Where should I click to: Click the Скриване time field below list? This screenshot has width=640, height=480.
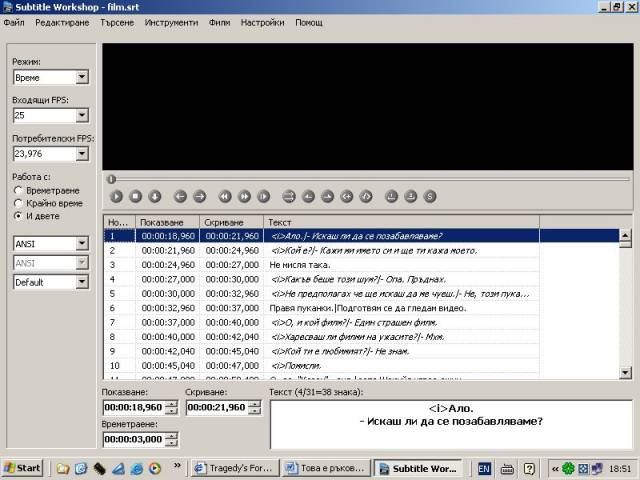pos(218,407)
